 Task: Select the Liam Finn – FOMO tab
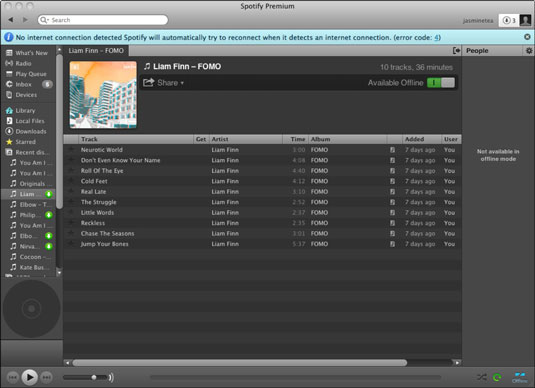tap(96, 51)
